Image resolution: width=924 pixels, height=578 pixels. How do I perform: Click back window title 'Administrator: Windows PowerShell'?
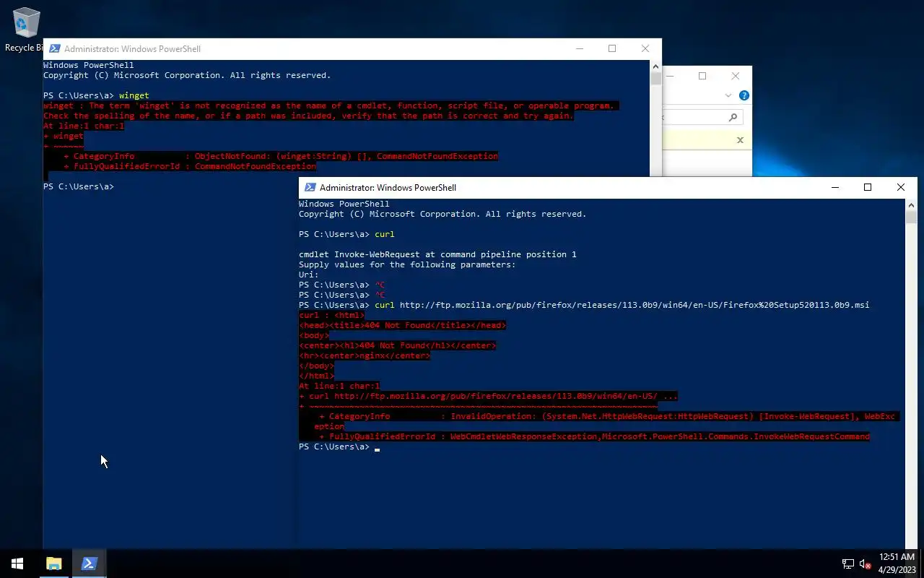[132, 49]
